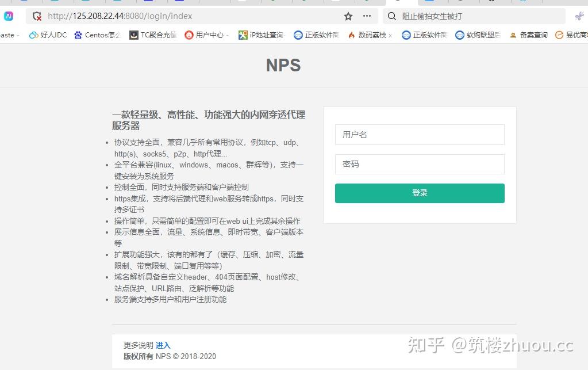588x370 pixels.
Task: Bookmark the page via the star icon
Action: [x=348, y=17]
